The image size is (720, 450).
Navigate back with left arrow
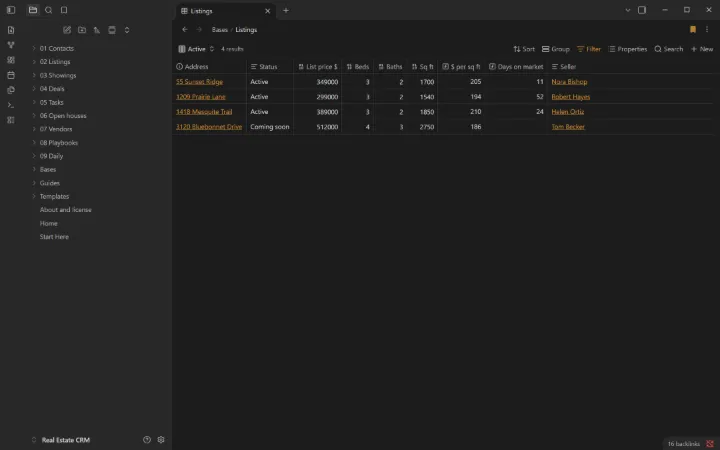point(185,29)
